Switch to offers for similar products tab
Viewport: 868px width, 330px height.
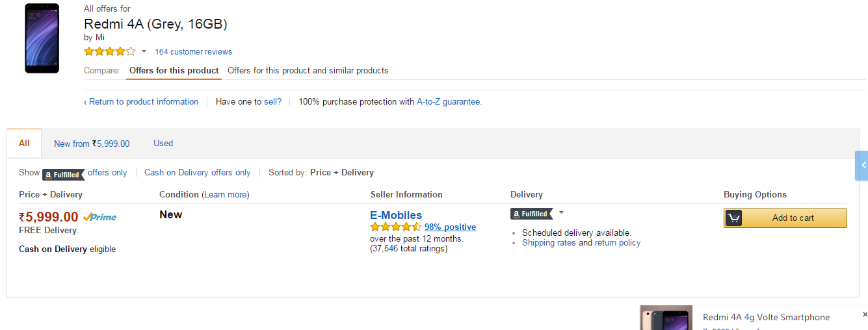pyautogui.click(x=308, y=70)
